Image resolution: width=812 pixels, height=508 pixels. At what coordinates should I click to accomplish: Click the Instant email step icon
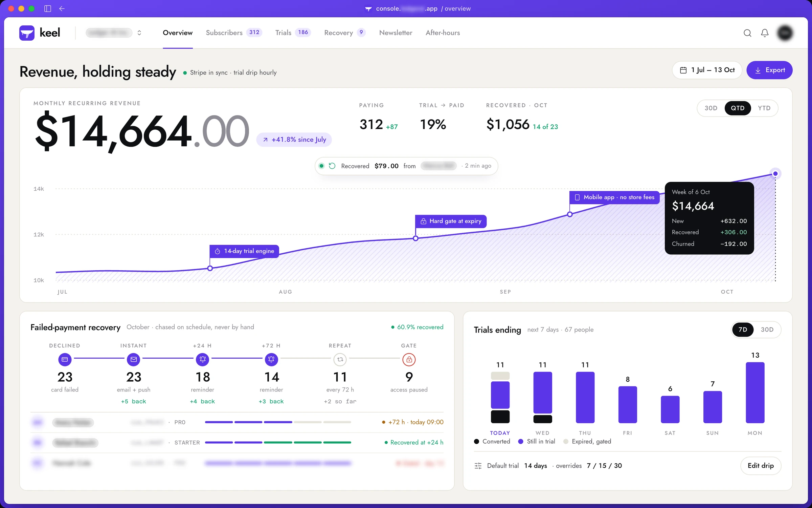click(134, 359)
